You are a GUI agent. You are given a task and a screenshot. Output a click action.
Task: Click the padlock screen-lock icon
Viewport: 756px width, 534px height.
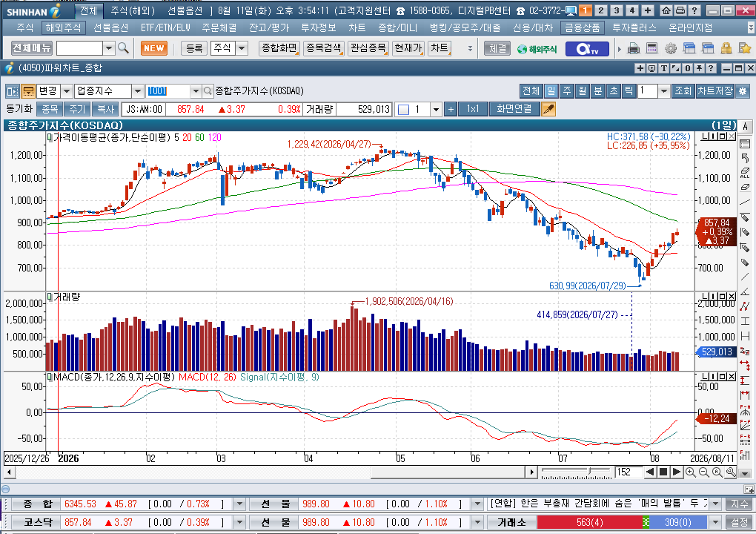pos(726,48)
